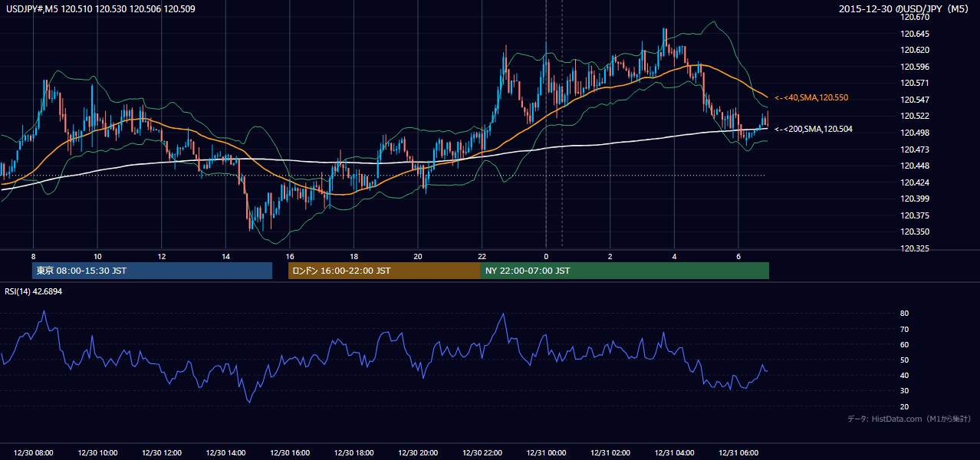The width and height of the screenshot is (980, 460).
Task: Click the 12/30 10:00 time axis label
Action: tap(97, 453)
